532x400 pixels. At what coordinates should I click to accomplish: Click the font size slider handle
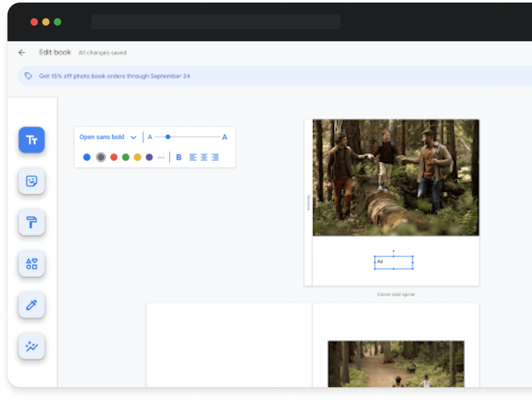click(x=168, y=137)
